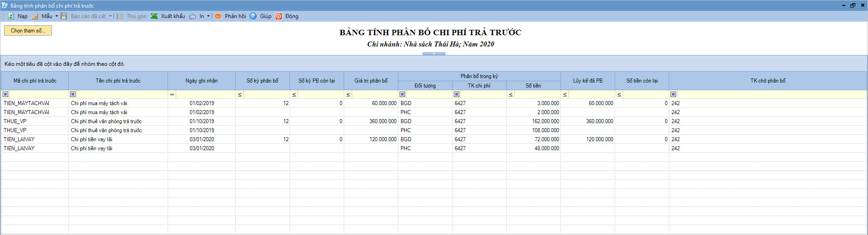Open the Mẫu dropdown arrow
Screen dimensions: 868x235
pos(56,16)
